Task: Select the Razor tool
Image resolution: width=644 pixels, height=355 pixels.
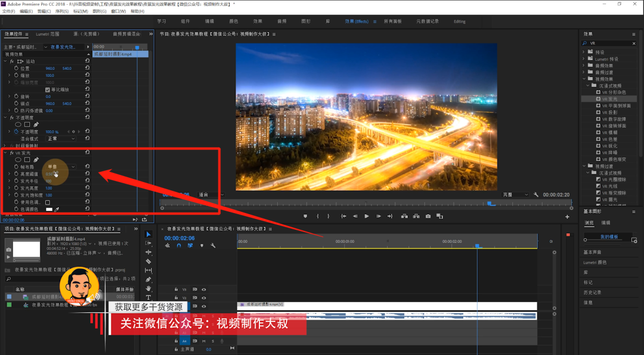Action: pos(148,261)
